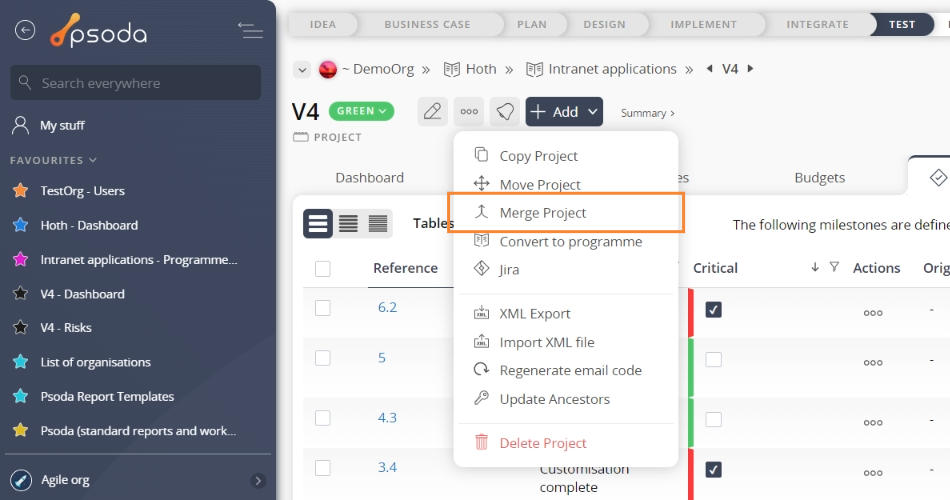Viewport: 950px width, 500px height.
Task: Open the reference 4.3 link
Action: coord(387,418)
